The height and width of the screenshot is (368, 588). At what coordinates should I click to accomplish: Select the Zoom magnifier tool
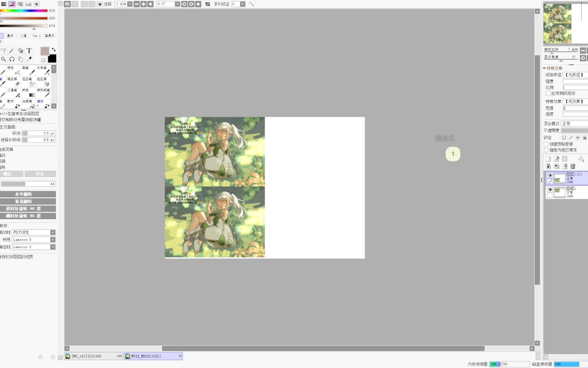tap(3, 59)
